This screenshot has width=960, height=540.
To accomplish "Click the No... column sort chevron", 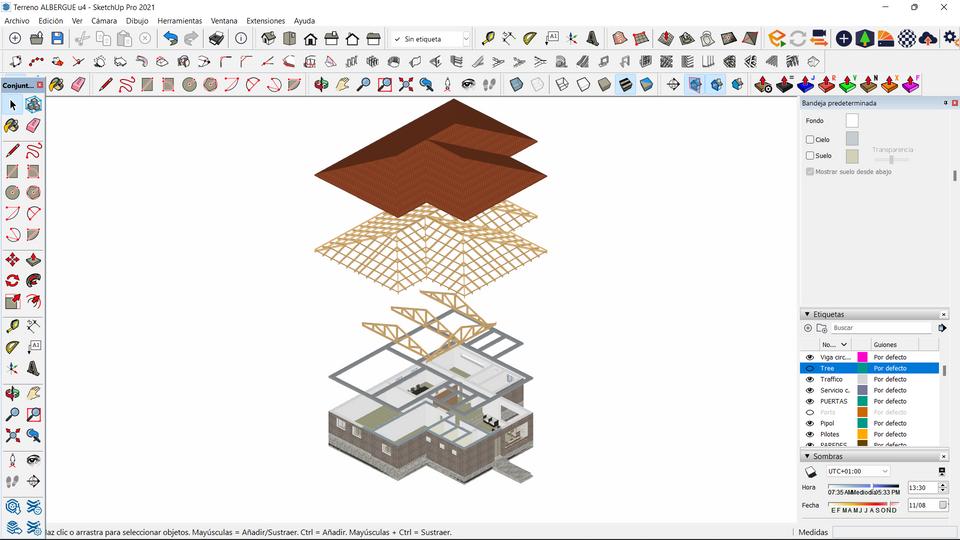I will coord(843,345).
